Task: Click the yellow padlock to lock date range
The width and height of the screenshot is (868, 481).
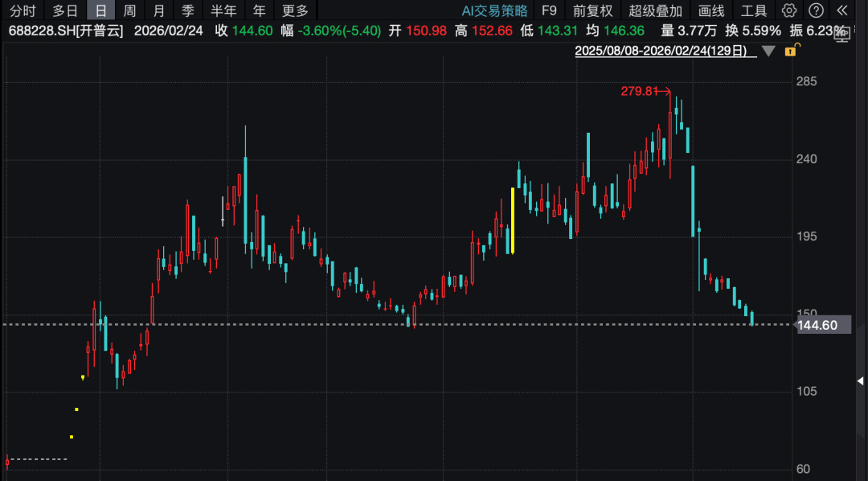Action: click(792, 51)
